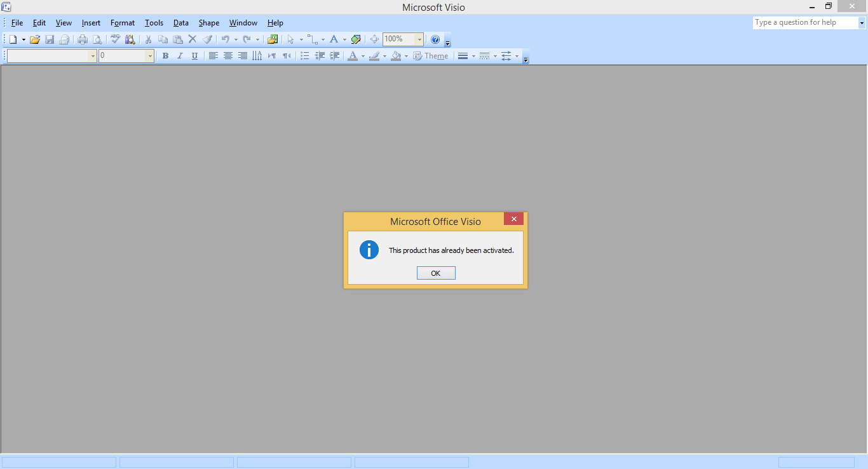The height and width of the screenshot is (469, 868).
Task: Open the Edit menu
Action: (x=39, y=23)
